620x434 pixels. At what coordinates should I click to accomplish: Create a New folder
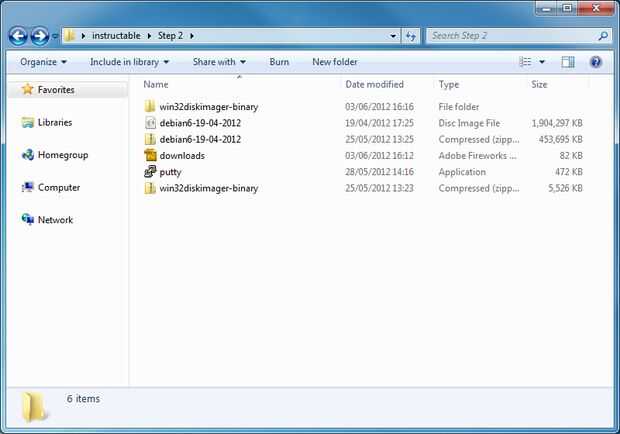335,62
